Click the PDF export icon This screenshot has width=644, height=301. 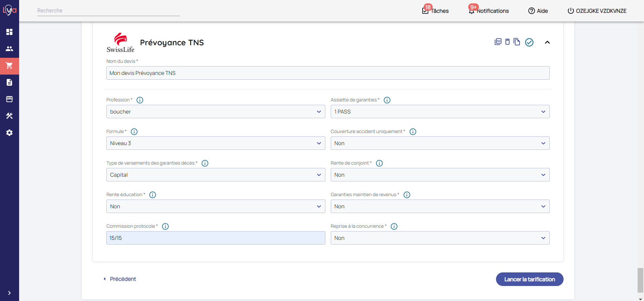point(498,42)
